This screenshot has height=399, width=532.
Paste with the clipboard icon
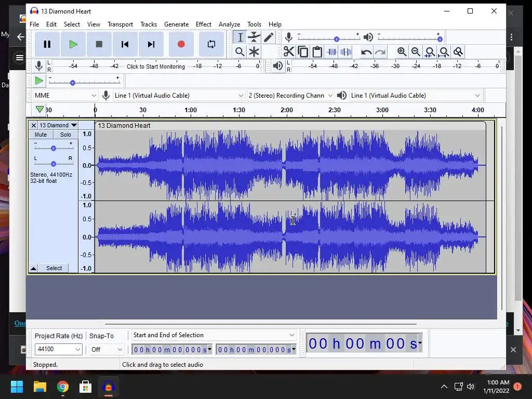[x=317, y=52]
